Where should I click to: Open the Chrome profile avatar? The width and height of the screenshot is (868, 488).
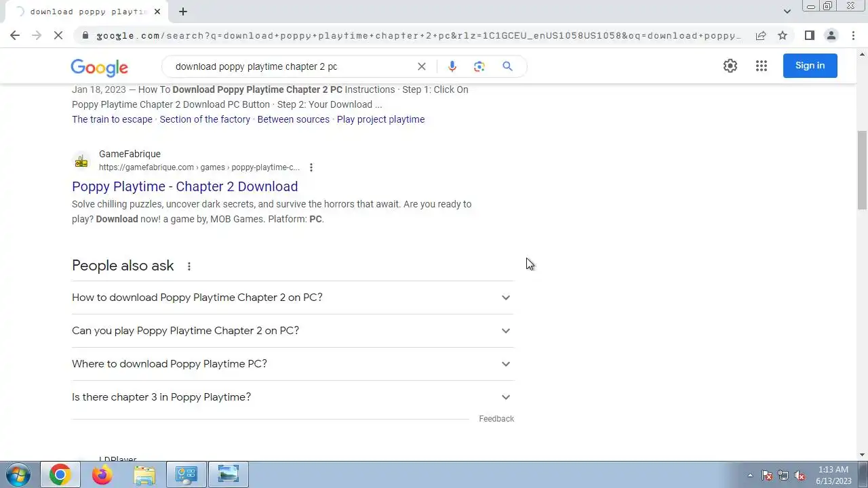click(x=831, y=35)
